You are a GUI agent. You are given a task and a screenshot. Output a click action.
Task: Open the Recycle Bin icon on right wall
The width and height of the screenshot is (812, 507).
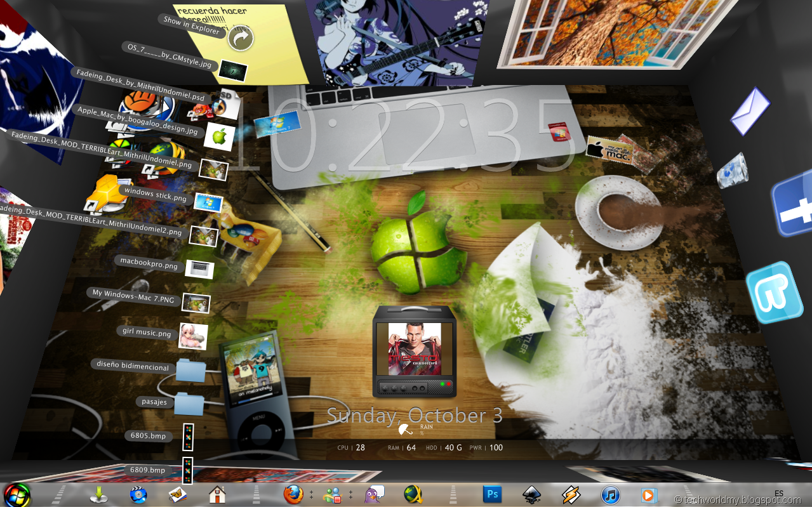[734, 170]
